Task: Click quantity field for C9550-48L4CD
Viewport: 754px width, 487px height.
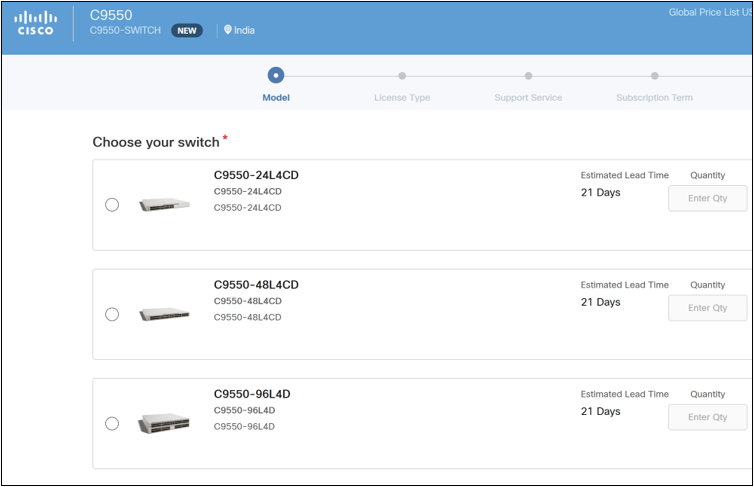Action: [x=707, y=308]
